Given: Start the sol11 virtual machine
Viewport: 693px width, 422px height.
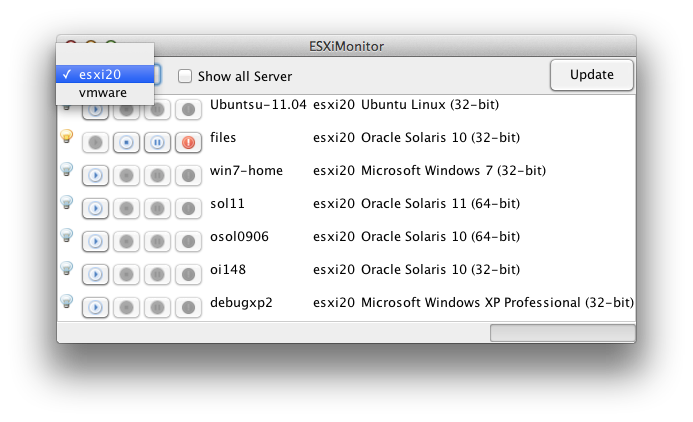Looking at the screenshot, I should coord(95,209).
